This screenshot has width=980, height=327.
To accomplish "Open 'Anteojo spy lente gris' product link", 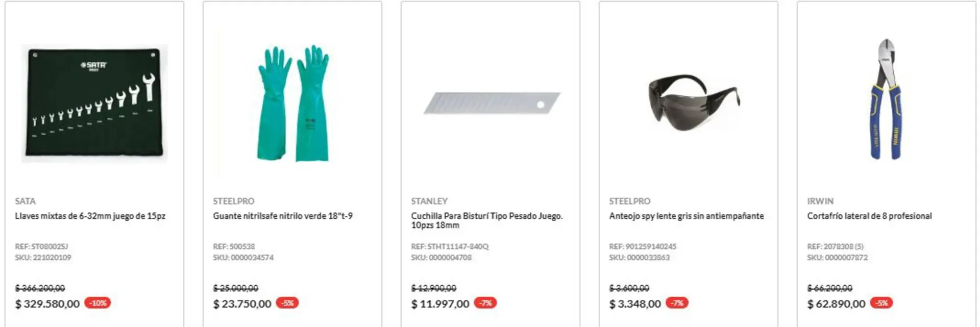I will (686, 216).
